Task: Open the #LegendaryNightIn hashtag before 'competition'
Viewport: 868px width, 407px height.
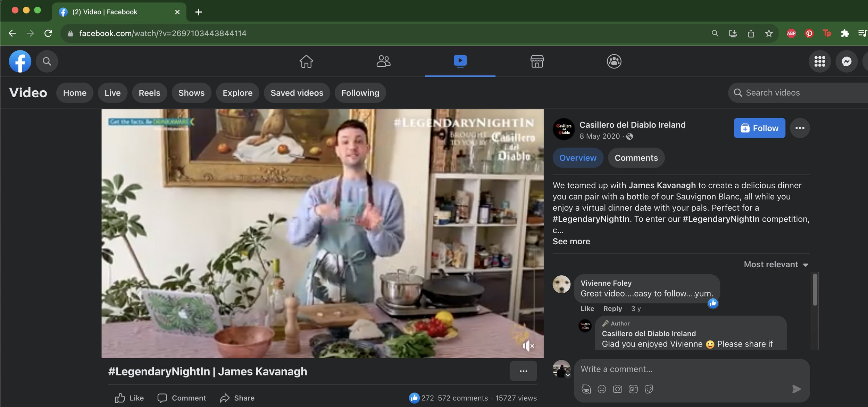Action: pyautogui.click(x=721, y=219)
